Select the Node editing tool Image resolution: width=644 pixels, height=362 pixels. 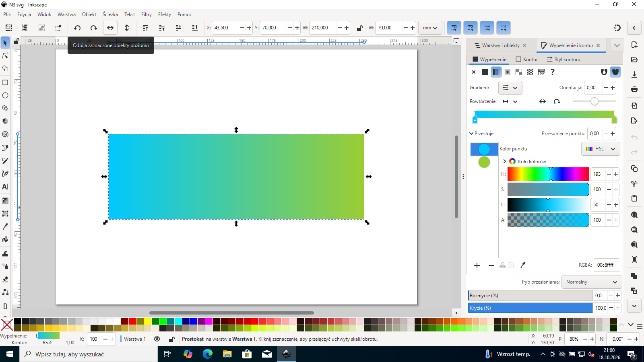5,56
